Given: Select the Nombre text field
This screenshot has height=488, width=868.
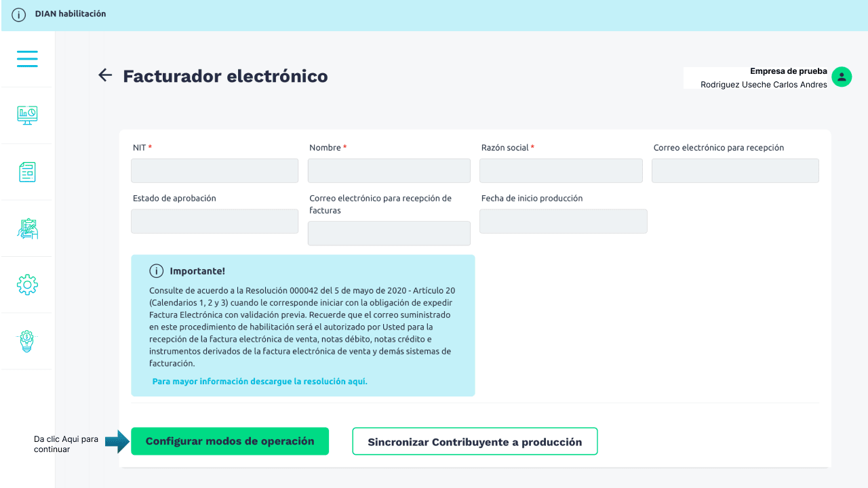Looking at the screenshot, I should 389,171.
